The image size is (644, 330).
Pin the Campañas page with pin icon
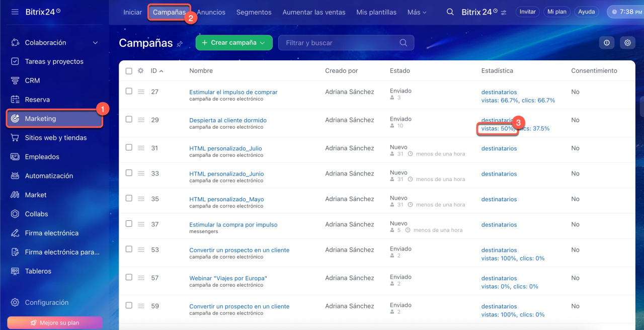pyautogui.click(x=180, y=44)
